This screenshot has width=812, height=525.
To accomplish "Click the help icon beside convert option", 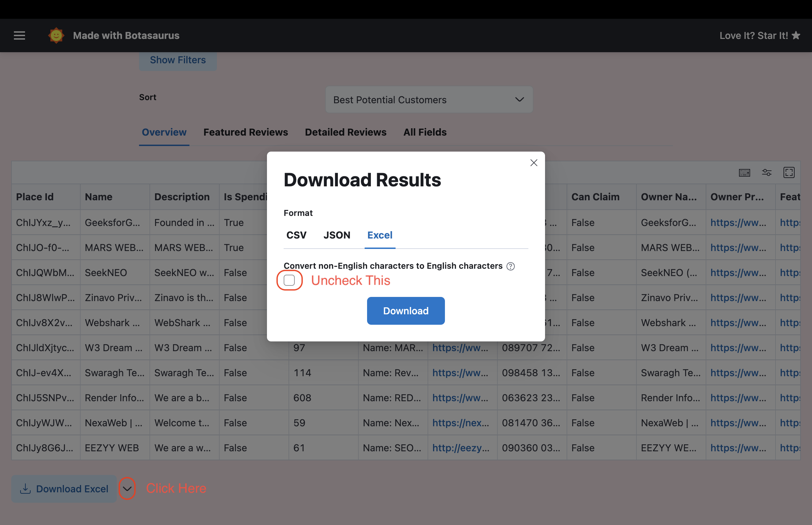I will tap(510, 266).
